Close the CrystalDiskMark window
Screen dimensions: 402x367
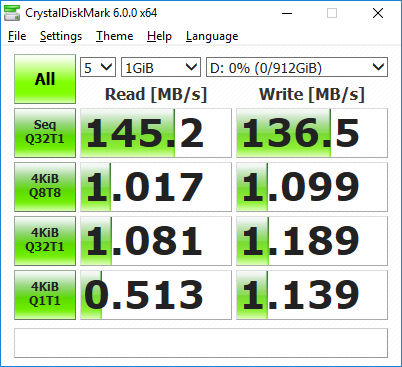[x=378, y=13]
